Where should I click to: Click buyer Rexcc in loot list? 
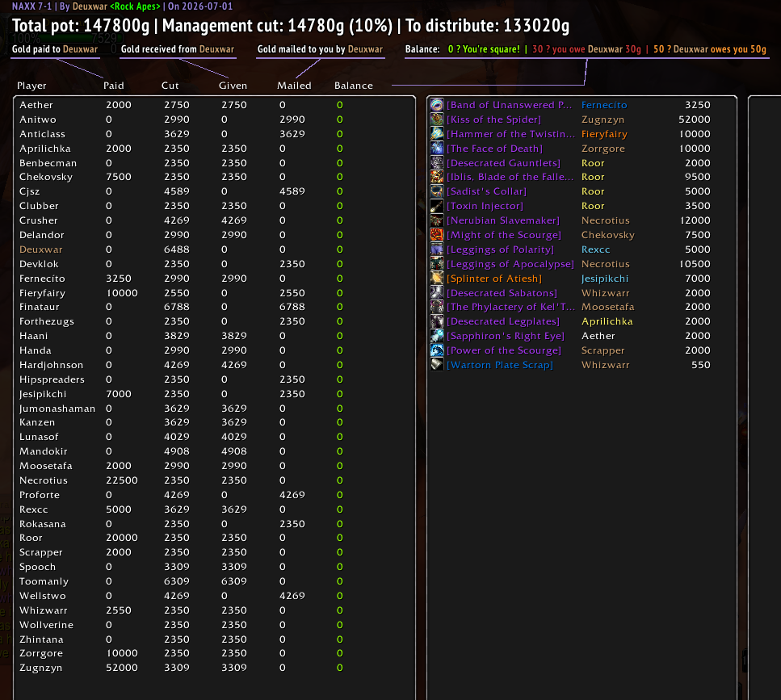(x=596, y=249)
